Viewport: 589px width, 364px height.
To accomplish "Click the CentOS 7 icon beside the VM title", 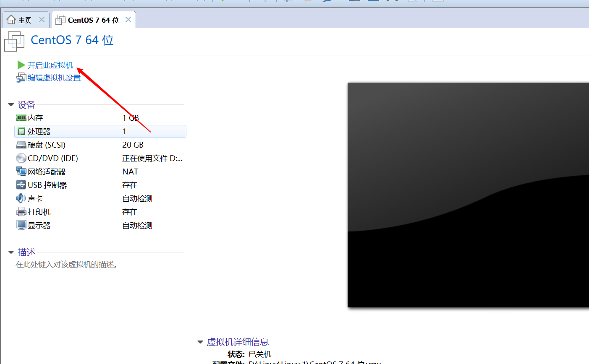I will 14,41.
